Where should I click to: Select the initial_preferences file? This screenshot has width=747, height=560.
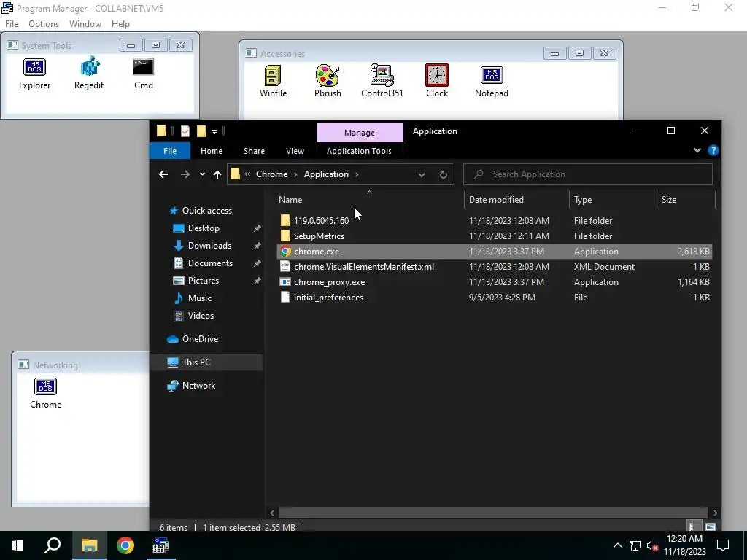[494, 297]
